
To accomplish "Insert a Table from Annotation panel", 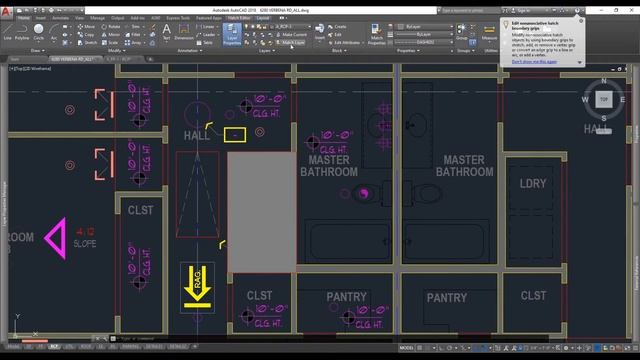I will pyautogui.click(x=204, y=42).
